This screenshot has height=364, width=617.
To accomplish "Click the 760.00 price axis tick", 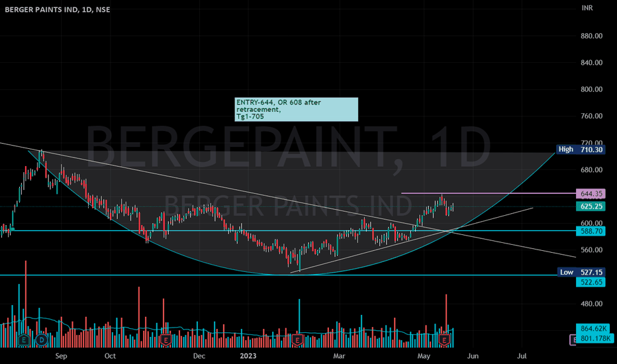I will (591, 116).
